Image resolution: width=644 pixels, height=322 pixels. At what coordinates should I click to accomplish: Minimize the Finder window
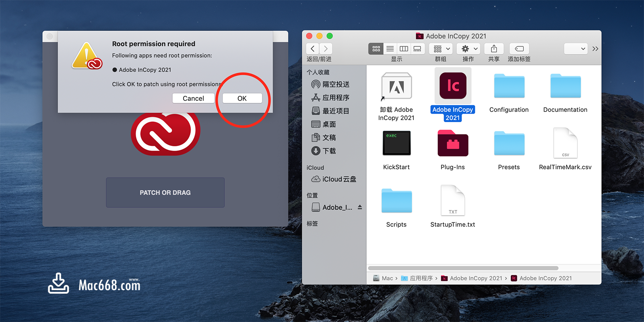(x=320, y=36)
